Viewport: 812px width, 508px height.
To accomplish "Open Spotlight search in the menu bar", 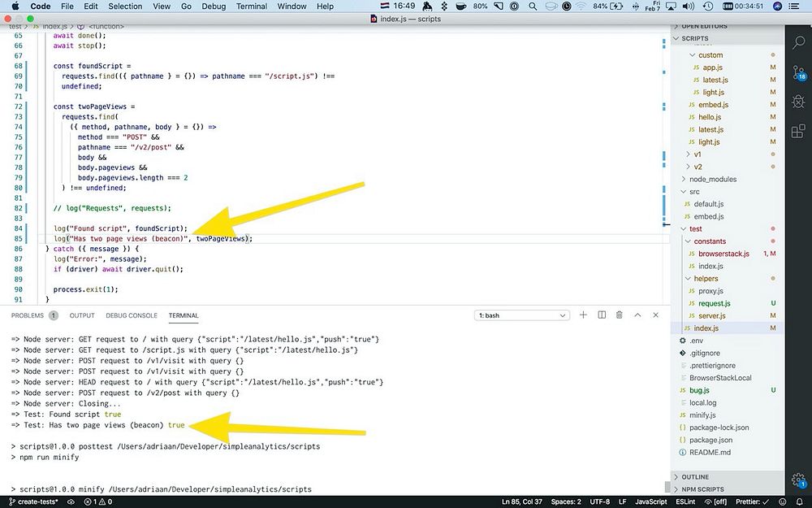I will [x=533, y=7].
